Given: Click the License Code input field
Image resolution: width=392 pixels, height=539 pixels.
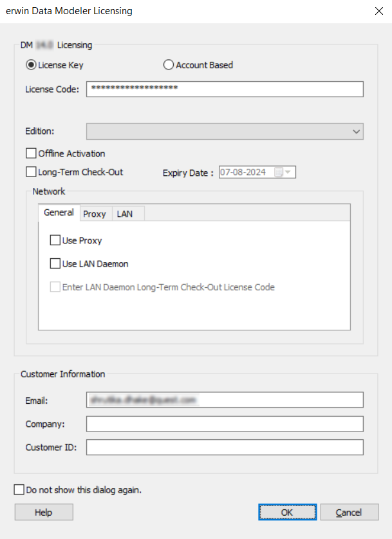Looking at the screenshot, I should pos(225,89).
